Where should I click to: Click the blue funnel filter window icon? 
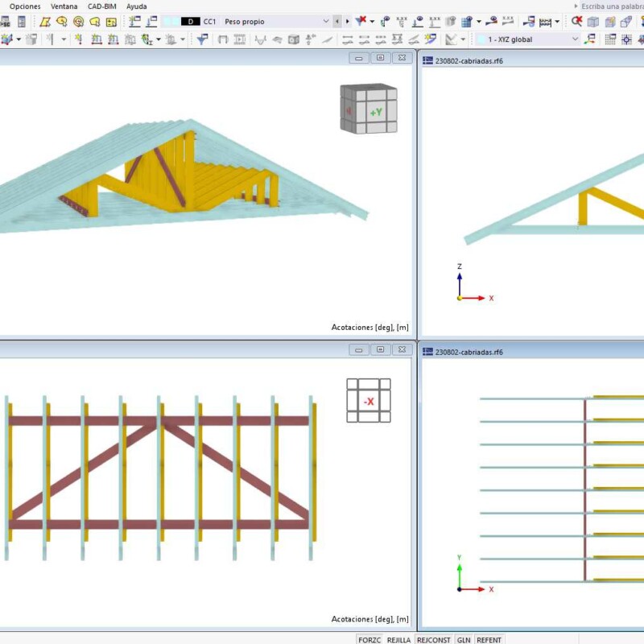202,39
